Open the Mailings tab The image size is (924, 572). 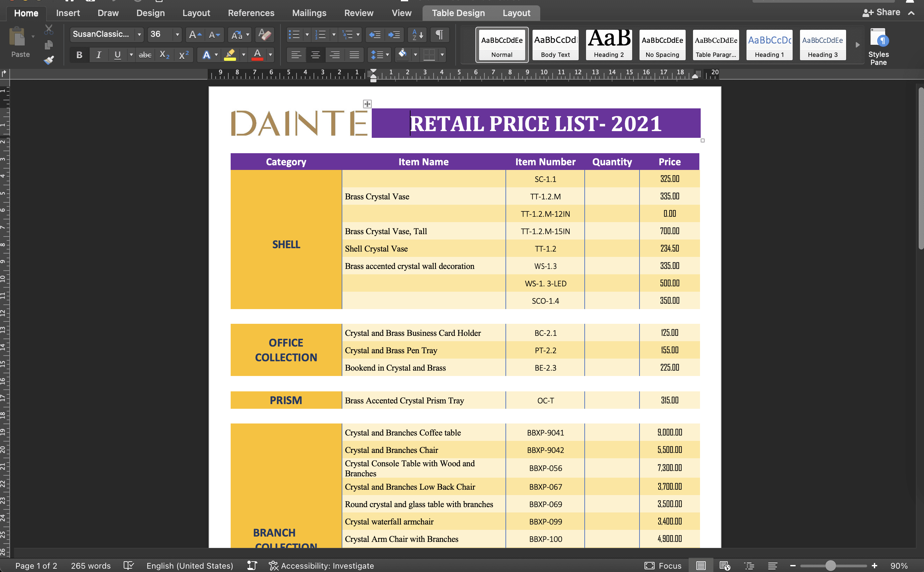pyautogui.click(x=309, y=13)
